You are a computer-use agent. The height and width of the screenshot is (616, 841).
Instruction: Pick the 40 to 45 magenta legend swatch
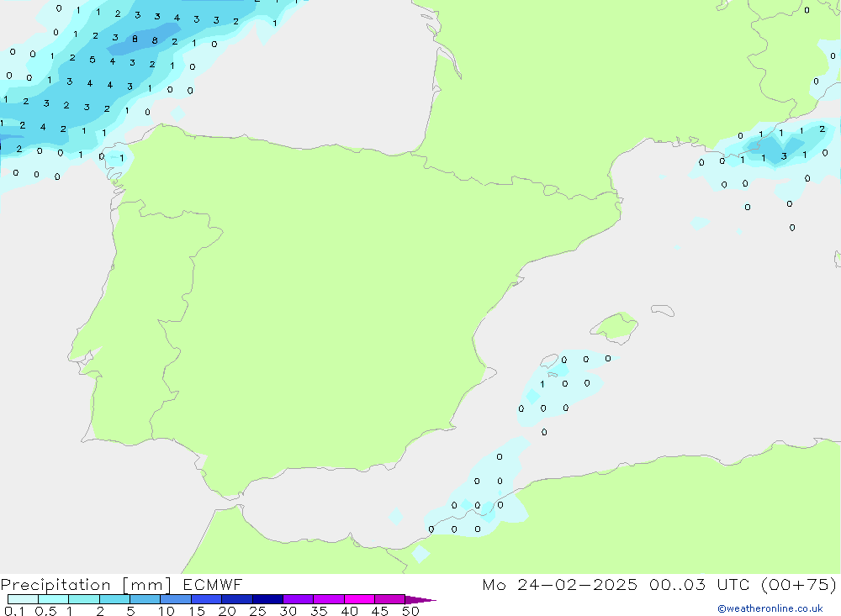tap(359, 599)
